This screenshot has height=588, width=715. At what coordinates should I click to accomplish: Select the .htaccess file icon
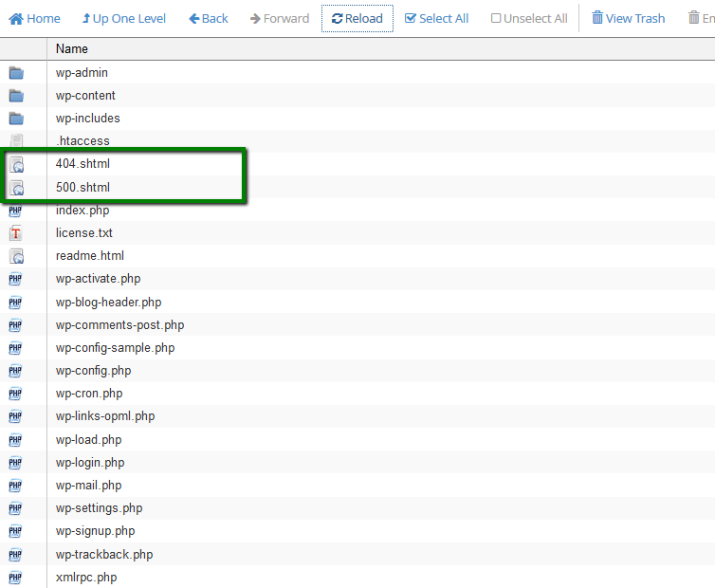[16, 141]
